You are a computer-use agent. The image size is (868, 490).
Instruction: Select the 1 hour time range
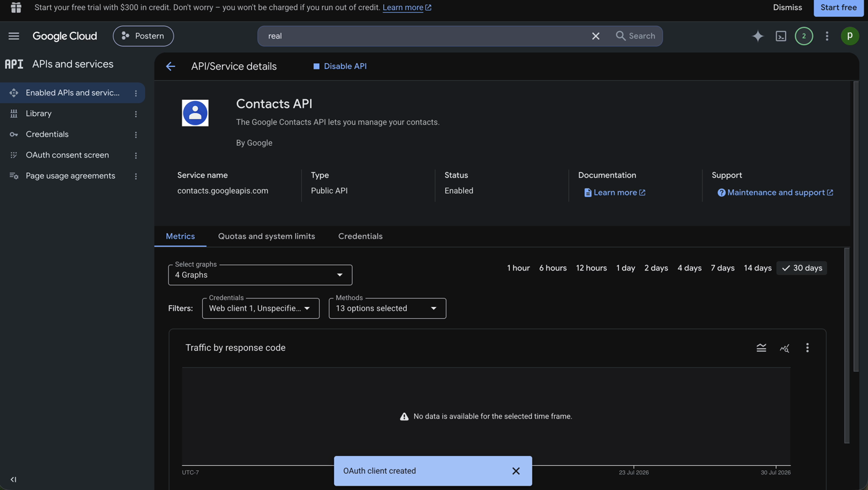pyautogui.click(x=518, y=268)
